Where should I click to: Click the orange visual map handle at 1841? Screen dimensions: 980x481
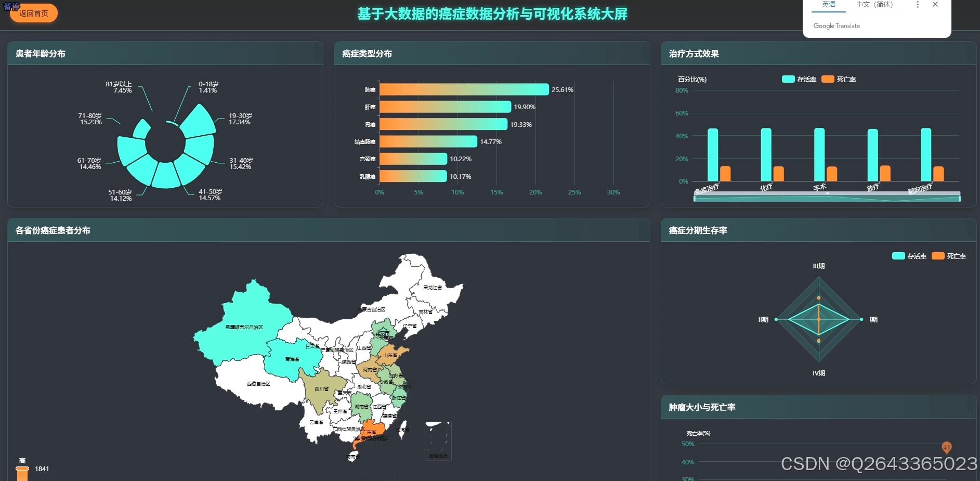tap(22, 469)
